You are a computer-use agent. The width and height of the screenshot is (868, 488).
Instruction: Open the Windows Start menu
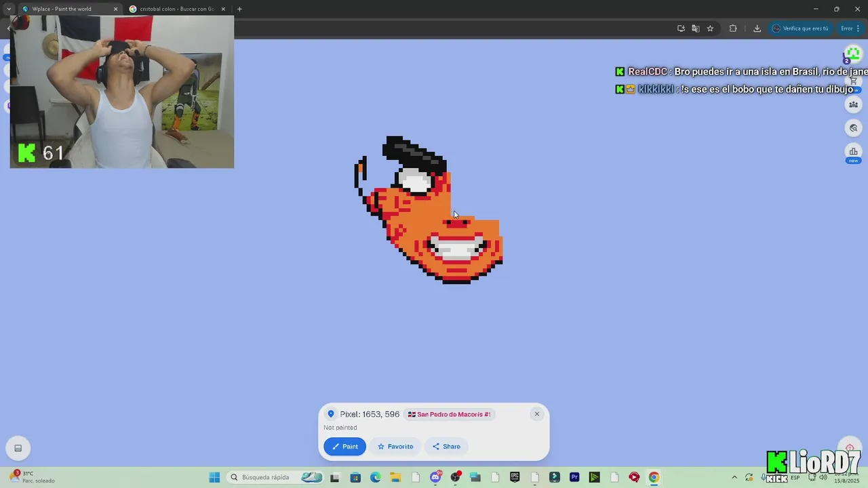coord(214,477)
